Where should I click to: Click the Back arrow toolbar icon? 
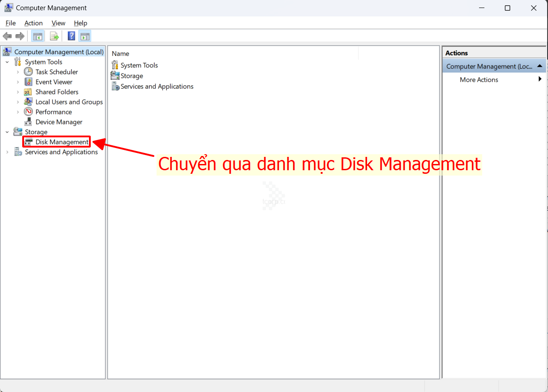coord(7,36)
